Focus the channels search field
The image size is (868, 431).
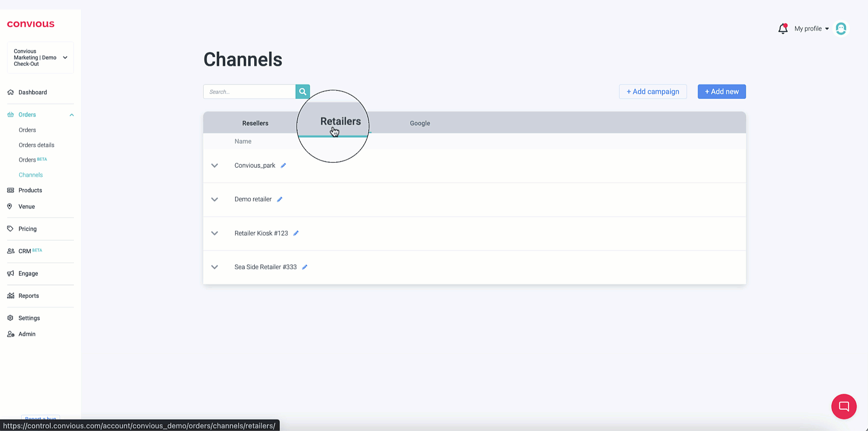[249, 91]
